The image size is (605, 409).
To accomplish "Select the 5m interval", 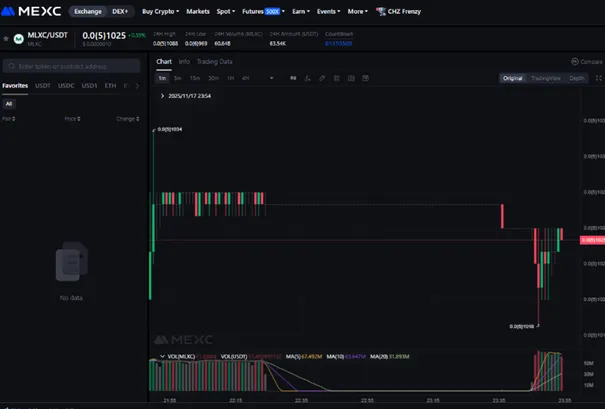I will coord(178,78).
